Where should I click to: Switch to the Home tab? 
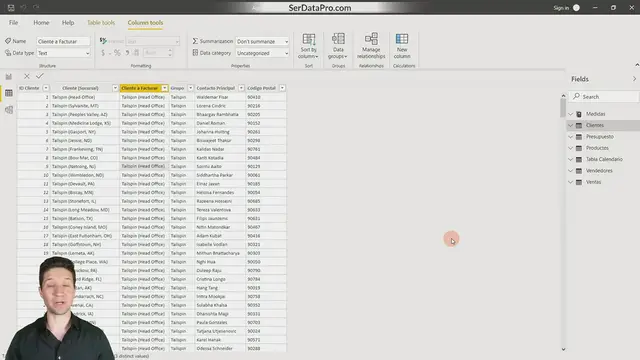point(41,22)
